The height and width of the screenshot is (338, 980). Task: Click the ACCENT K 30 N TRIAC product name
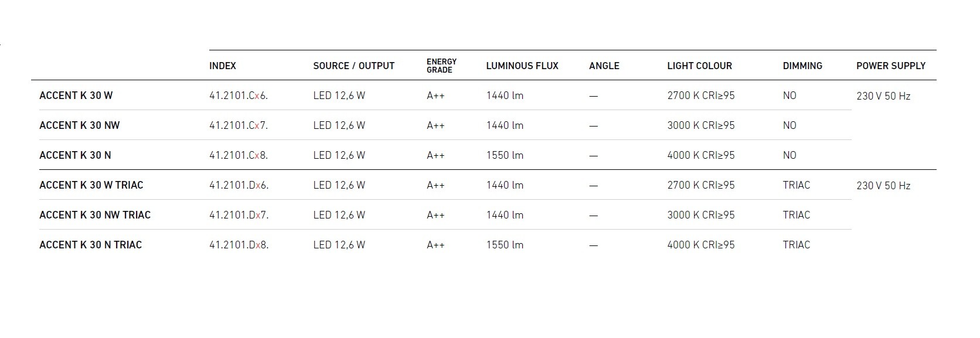coord(90,245)
